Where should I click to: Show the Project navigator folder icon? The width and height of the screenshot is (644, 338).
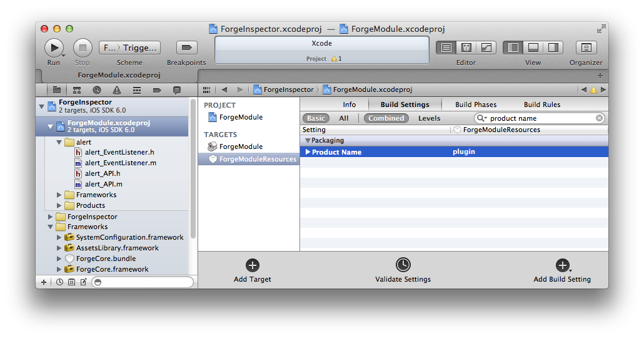point(57,90)
